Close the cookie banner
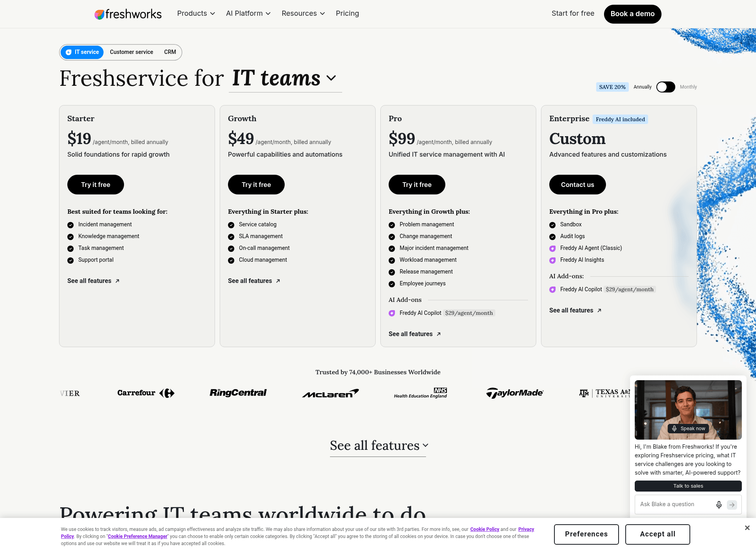 [747, 528]
